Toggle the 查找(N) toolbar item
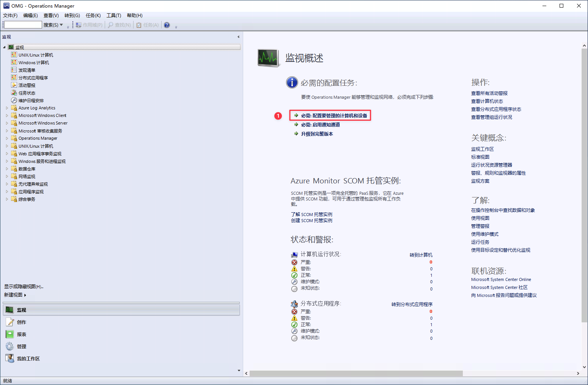The image size is (588, 385). click(x=119, y=25)
